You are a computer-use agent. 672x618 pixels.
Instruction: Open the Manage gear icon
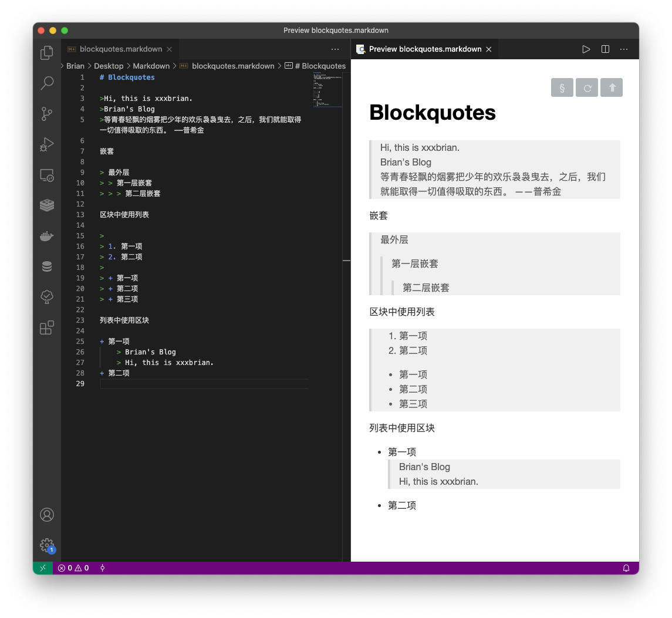point(47,546)
